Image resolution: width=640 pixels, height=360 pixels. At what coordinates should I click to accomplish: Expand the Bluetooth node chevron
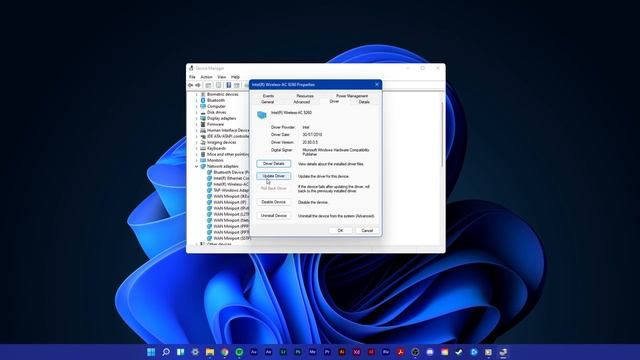coord(196,100)
